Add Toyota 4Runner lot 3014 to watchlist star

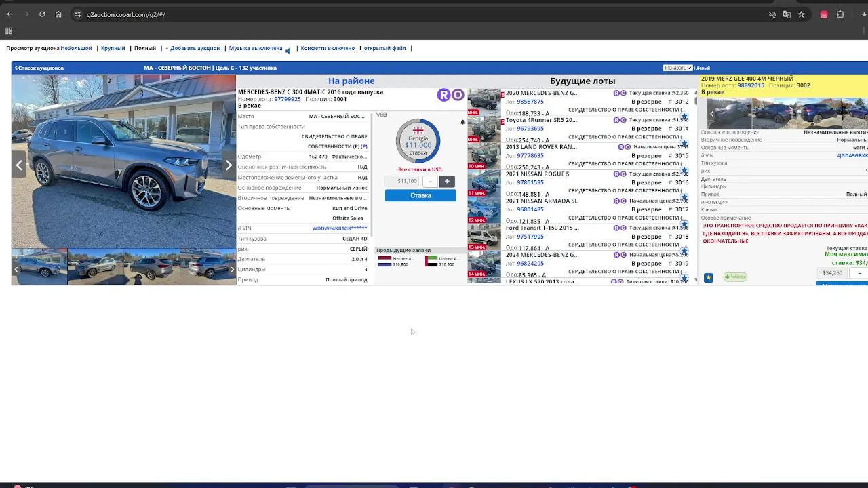click(x=684, y=143)
